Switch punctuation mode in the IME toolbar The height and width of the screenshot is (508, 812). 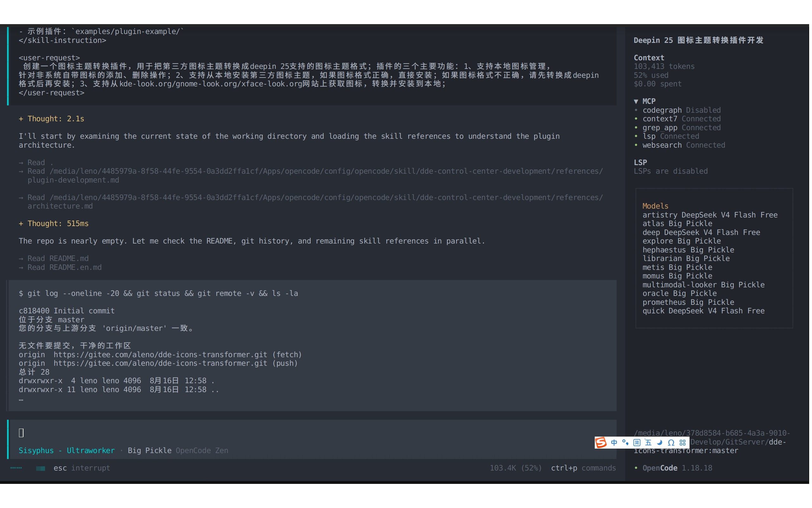[625, 443]
